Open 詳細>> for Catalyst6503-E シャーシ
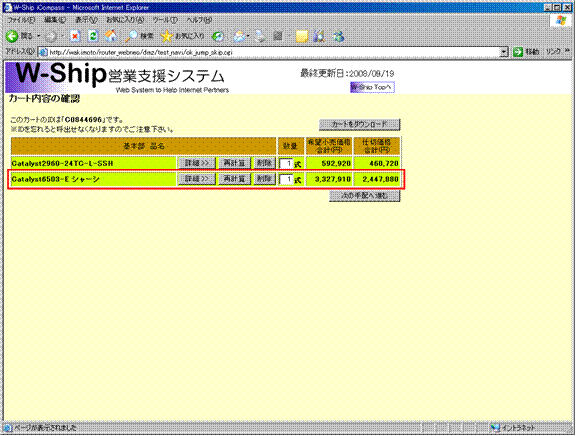 (x=197, y=179)
